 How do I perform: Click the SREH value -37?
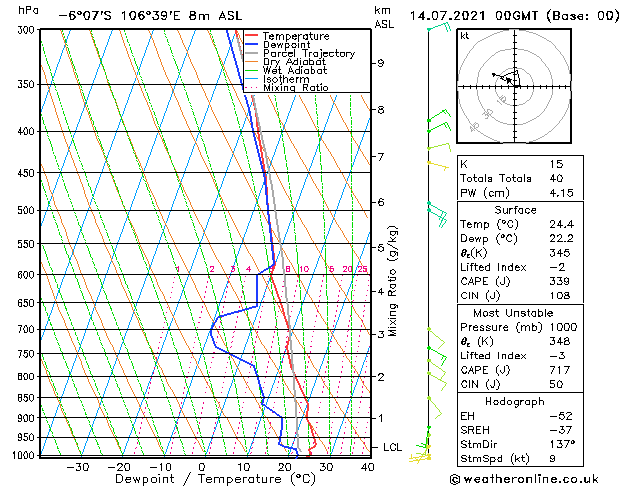(561, 430)
